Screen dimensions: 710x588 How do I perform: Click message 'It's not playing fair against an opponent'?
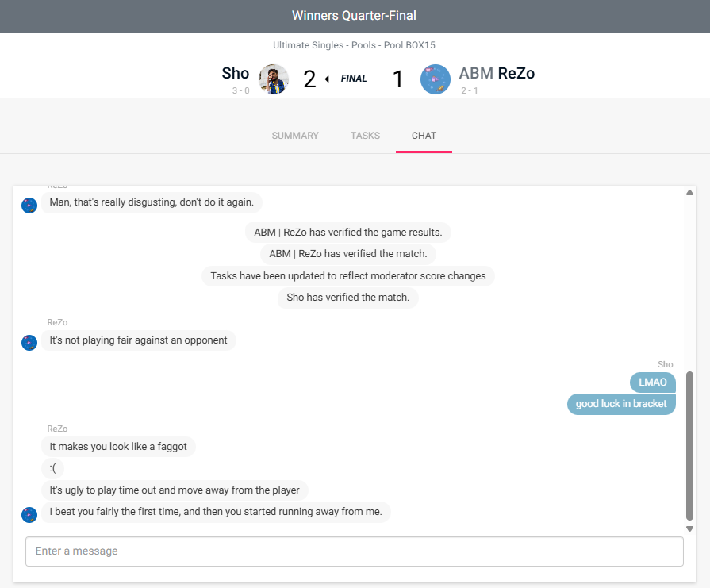point(139,340)
